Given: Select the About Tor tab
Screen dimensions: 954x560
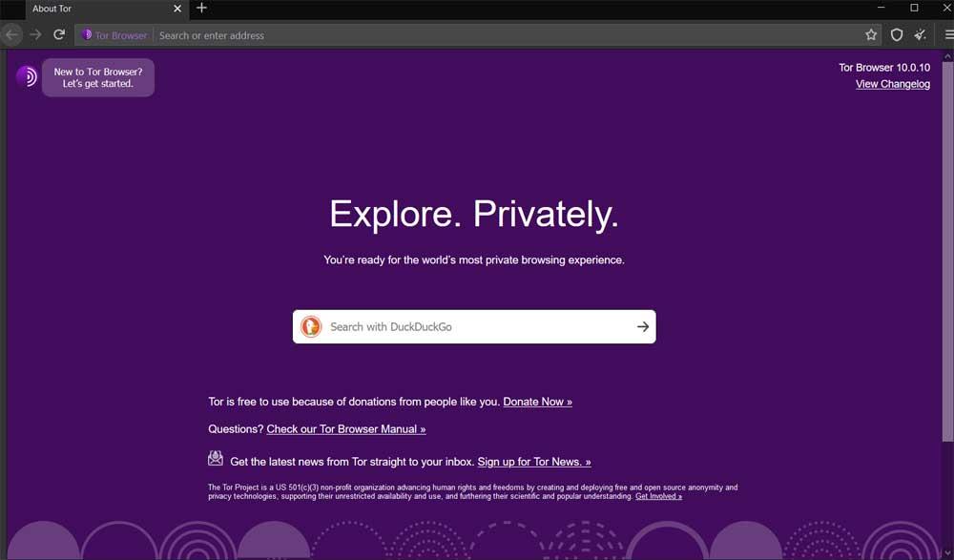Looking at the screenshot, I should [107, 9].
